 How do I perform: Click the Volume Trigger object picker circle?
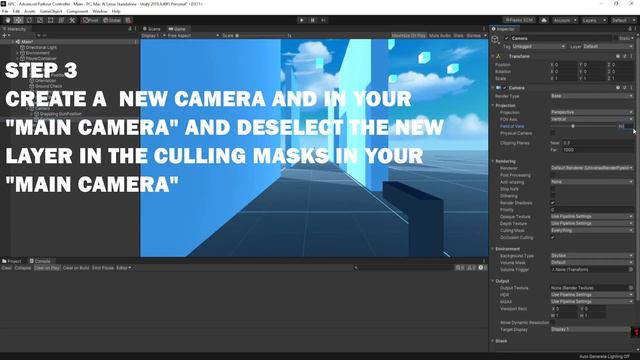(x=631, y=269)
